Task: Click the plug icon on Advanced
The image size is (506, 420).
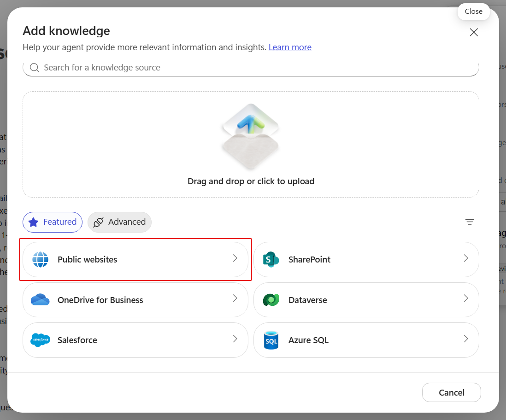Action: (x=98, y=222)
